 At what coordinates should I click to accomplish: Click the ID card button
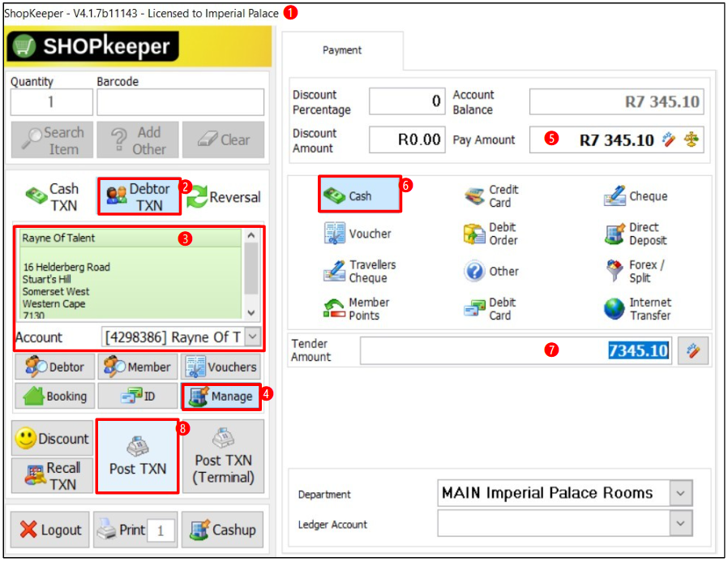click(138, 397)
